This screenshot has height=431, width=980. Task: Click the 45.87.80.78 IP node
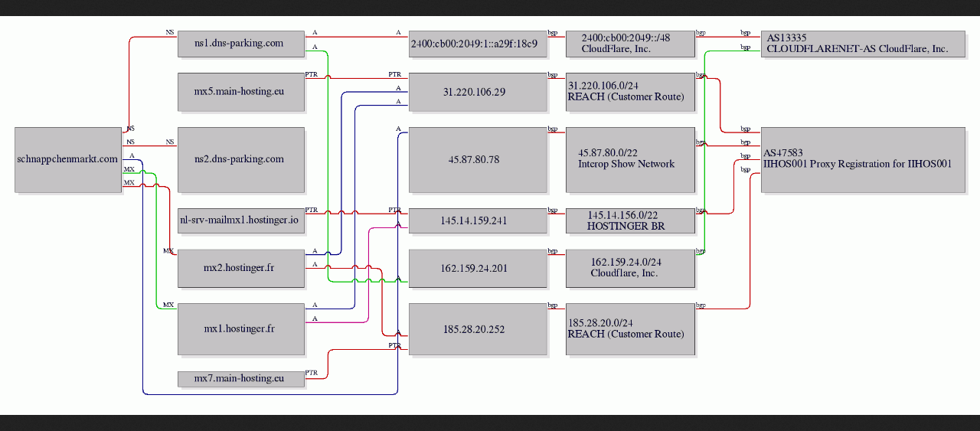pyautogui.click(x=478, y=159)
